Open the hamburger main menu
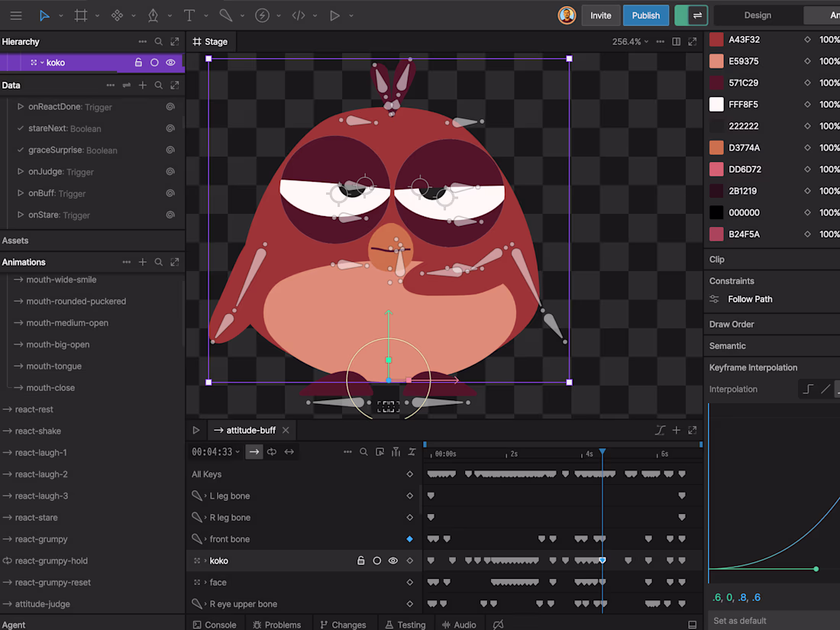This screenshot has height=630, width=840. (x=16, y=15)
